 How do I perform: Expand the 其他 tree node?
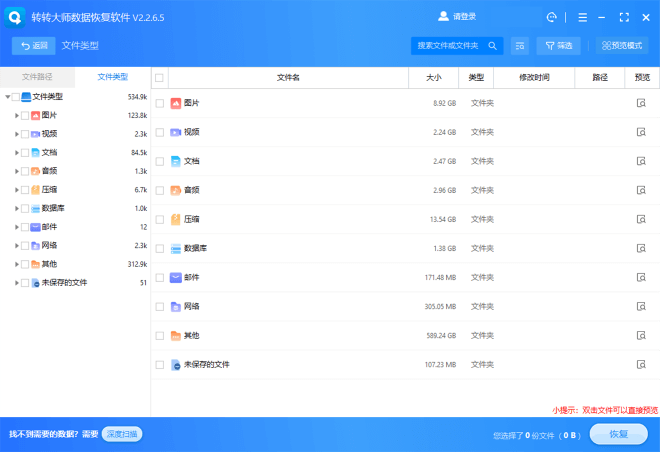pos(17,264)
